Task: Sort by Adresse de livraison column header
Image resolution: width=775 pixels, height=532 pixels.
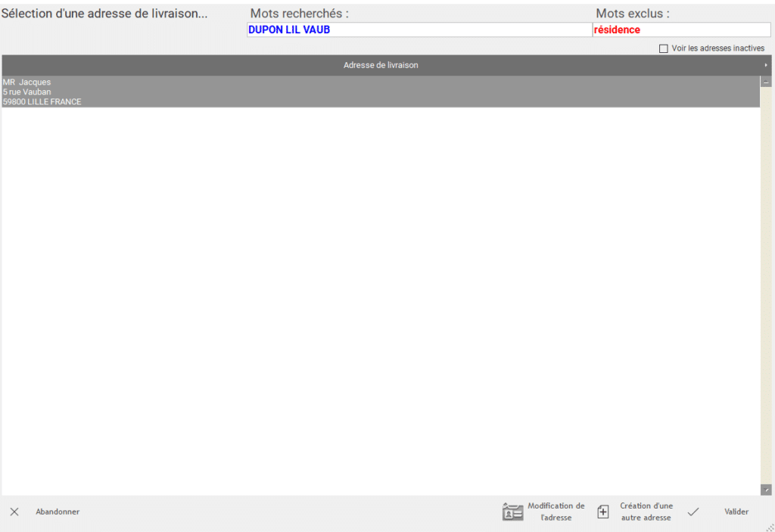Action: [381, 65]
